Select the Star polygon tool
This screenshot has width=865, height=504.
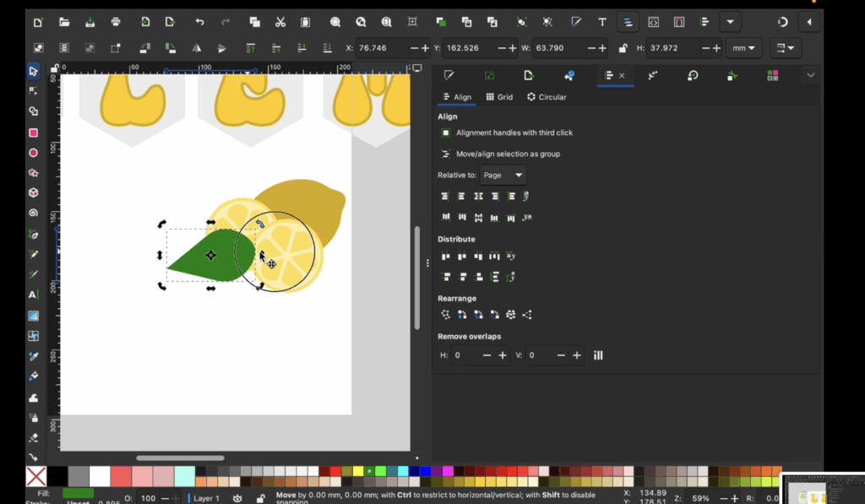coord(33,172)
